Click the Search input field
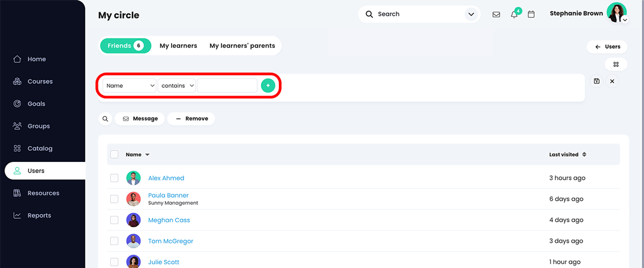Viewport: 644px width, 268px height. point(419,14)
